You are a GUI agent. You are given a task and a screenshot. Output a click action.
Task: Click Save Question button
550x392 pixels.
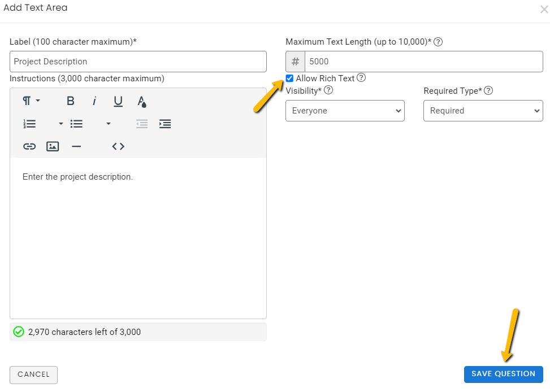tap(503, 374)
